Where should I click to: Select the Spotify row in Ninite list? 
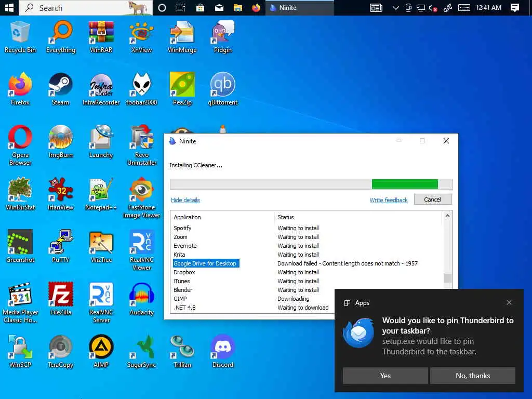coord(307,228)
